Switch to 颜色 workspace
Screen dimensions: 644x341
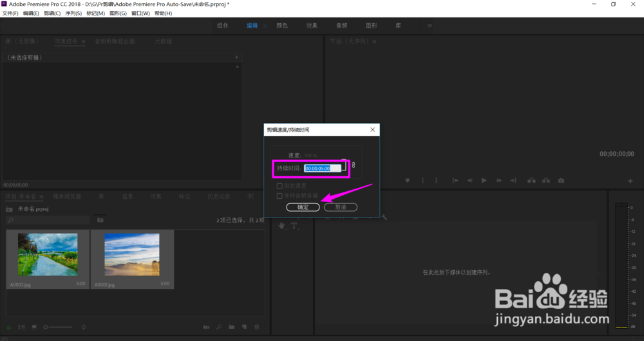pyautogui.click(x=282, y=26)
